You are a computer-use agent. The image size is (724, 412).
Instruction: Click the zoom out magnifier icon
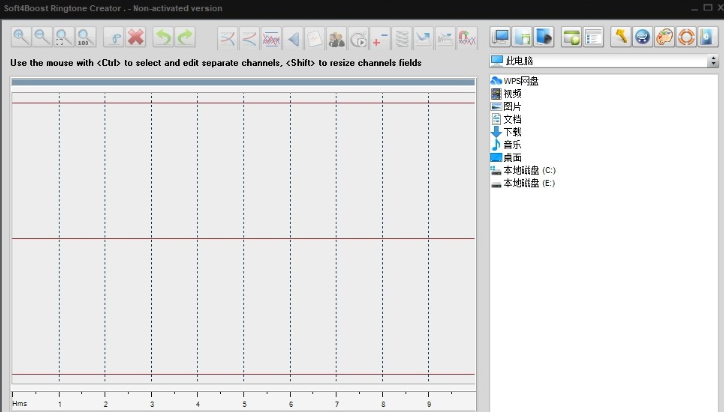click(42, 38)
